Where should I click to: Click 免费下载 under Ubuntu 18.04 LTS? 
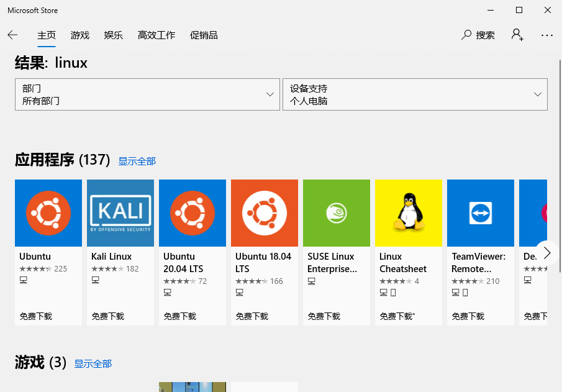[x=252, y=316]
